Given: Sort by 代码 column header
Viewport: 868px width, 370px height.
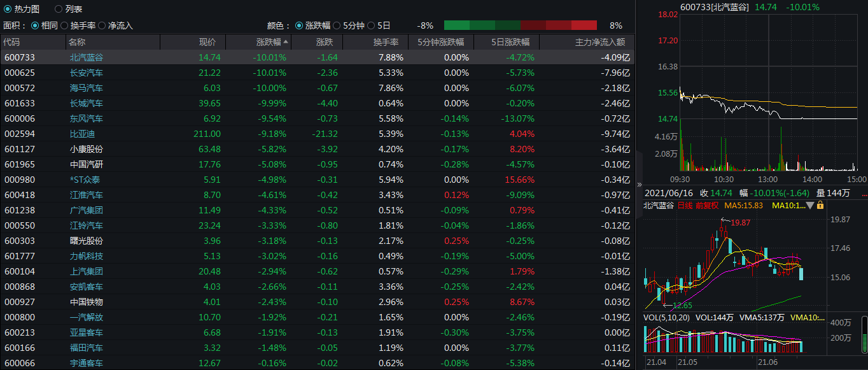Looking at the screenshot, I should coord(33,42).
